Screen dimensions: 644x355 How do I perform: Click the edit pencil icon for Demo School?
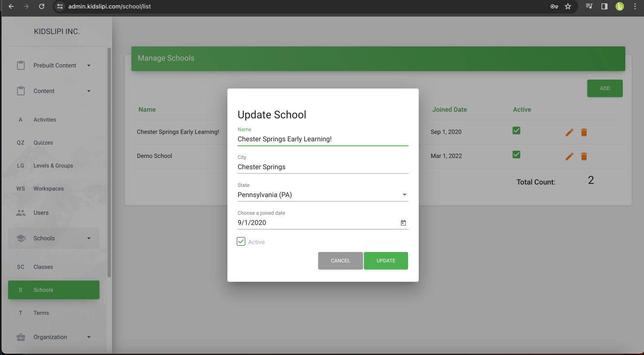[569, 157]
